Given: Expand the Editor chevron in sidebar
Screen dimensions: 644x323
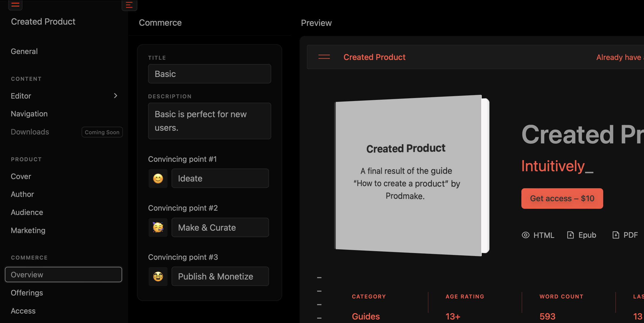Looking at the screenshot, I should click(x=116, y=96).
